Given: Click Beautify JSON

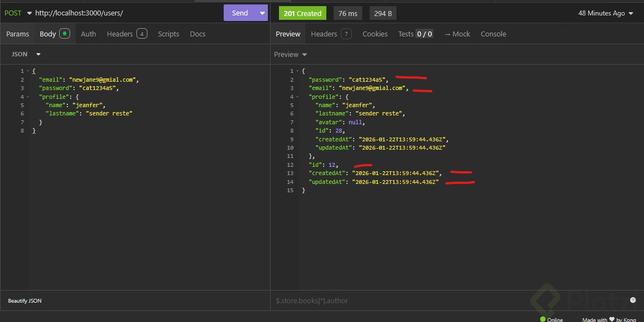Looking at the screenshot, I should coord(24,300).
